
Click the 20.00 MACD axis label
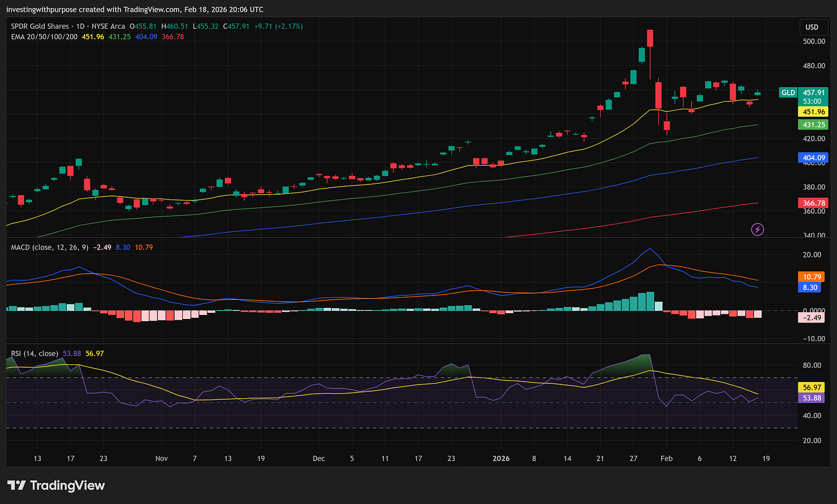click(812, 255)
